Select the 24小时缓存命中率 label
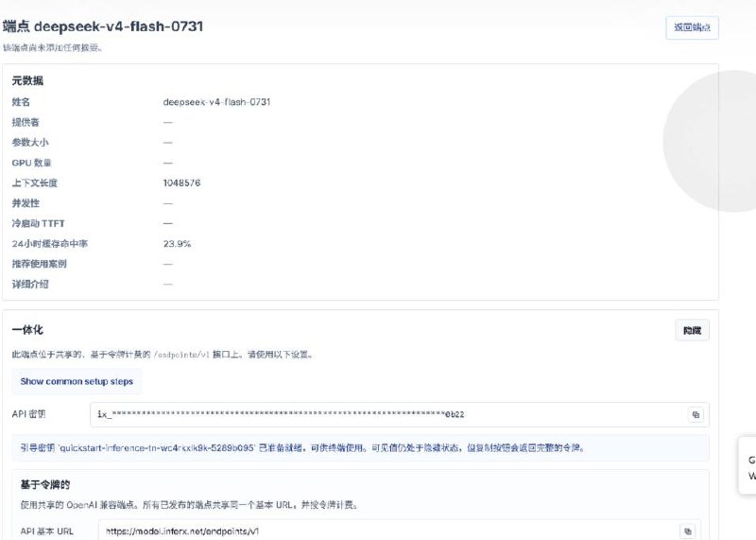Viewport: 756px width, 540px height. tap(50, 244)
